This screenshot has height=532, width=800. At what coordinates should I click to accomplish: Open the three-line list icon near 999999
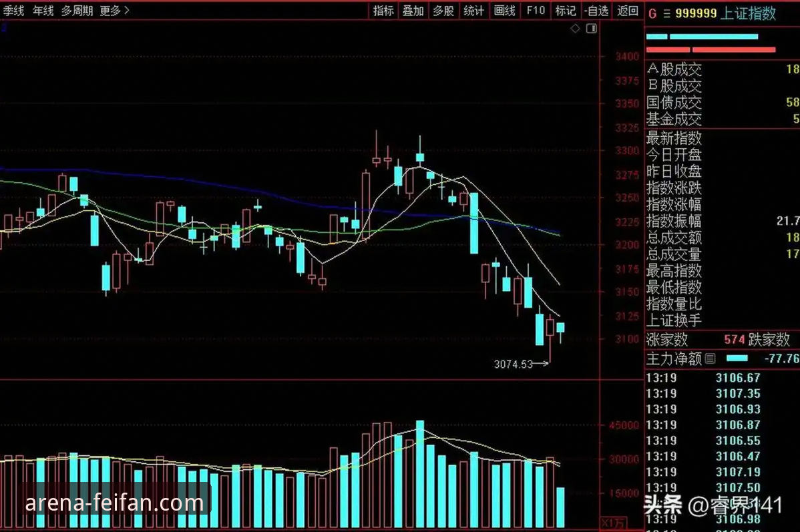666,14
